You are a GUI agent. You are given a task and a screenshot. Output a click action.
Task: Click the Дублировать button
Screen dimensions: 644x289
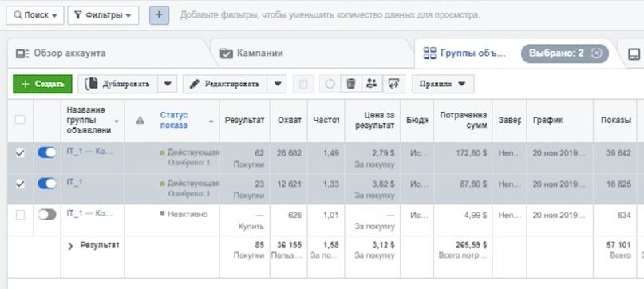click(x=117, y=84)
